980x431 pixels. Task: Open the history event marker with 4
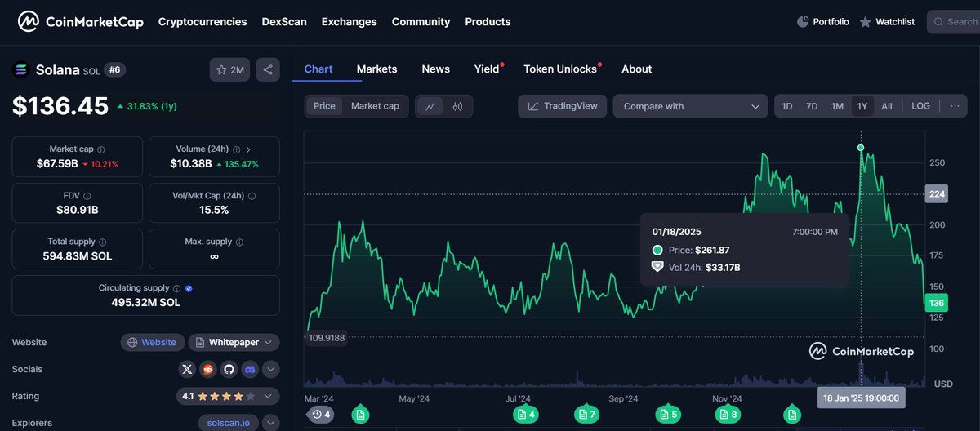tap(321, 415)
